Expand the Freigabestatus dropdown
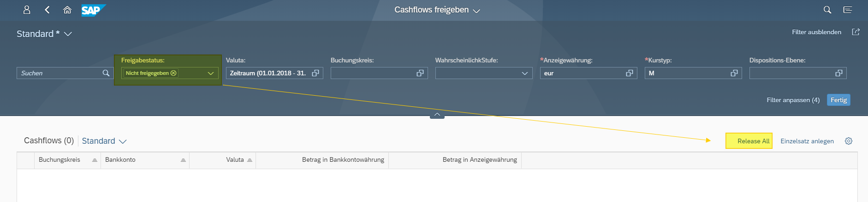This screenshot has height=202, width=868. (x=211, y=73)
